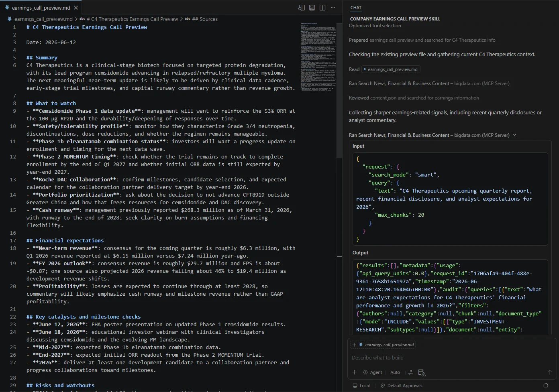Open the Agent mode picker
Image resolution: width=559 pixels, height=392 pixels.
[373, 372]
